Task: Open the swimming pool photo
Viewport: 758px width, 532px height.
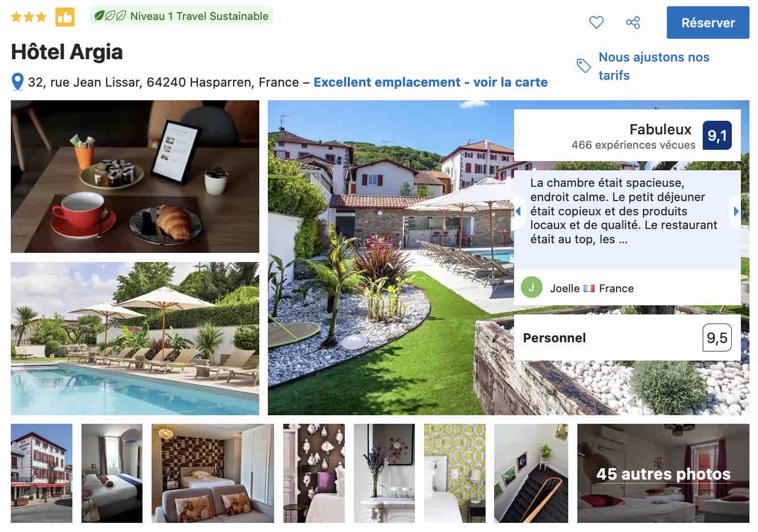Action: (x=135, y=338)
